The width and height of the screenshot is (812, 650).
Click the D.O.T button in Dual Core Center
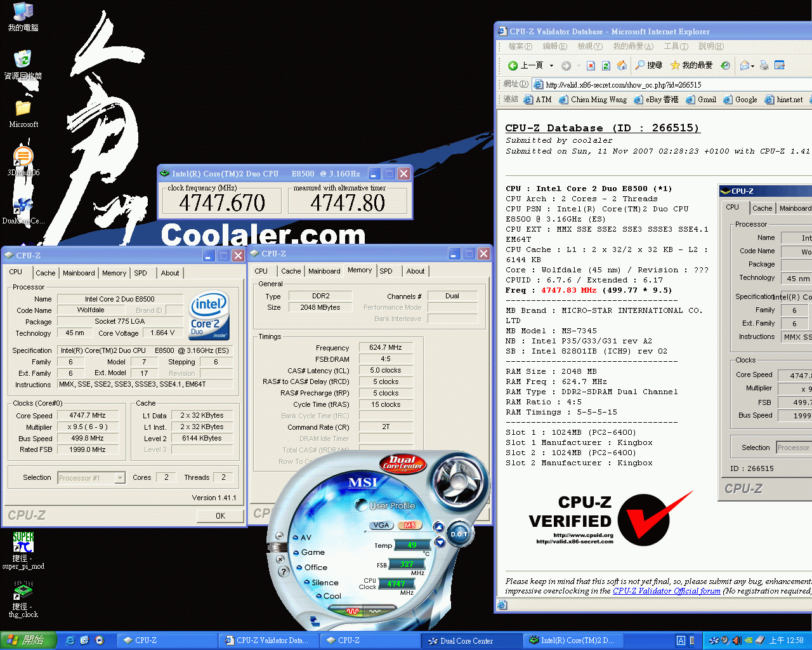tap(459, 534)
